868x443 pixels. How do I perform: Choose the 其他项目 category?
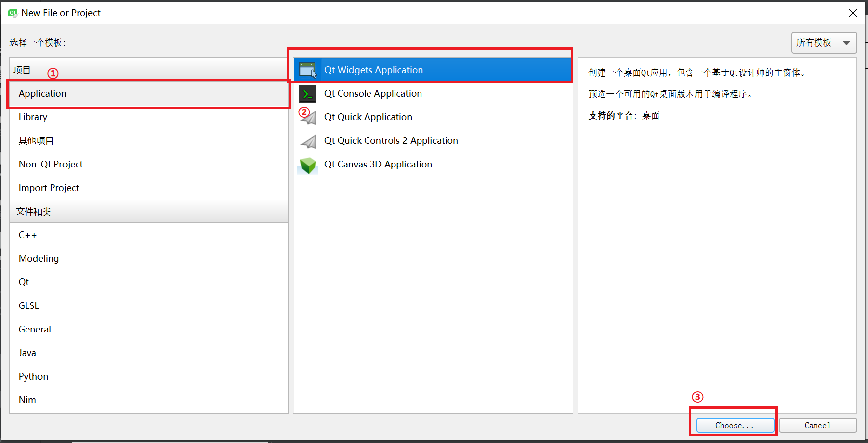[x=149, y=141]
